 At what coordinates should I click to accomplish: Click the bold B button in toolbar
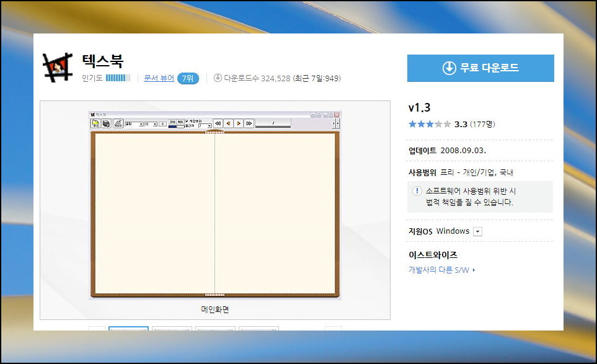(163, 124)
